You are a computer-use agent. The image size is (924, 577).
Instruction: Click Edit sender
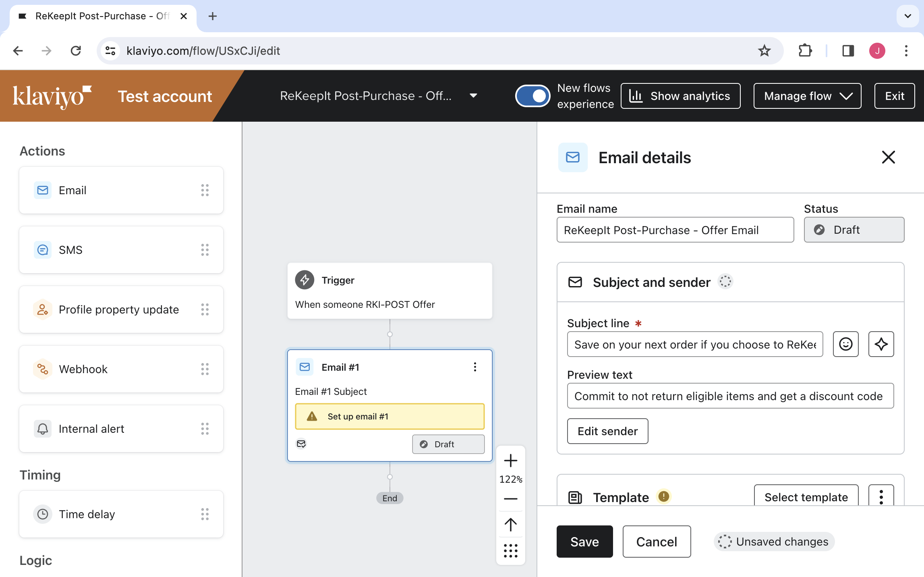coord(607,431)
